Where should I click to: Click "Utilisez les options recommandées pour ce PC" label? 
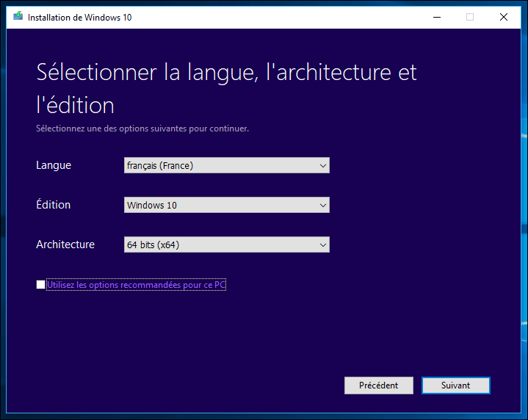click(136, 285)
